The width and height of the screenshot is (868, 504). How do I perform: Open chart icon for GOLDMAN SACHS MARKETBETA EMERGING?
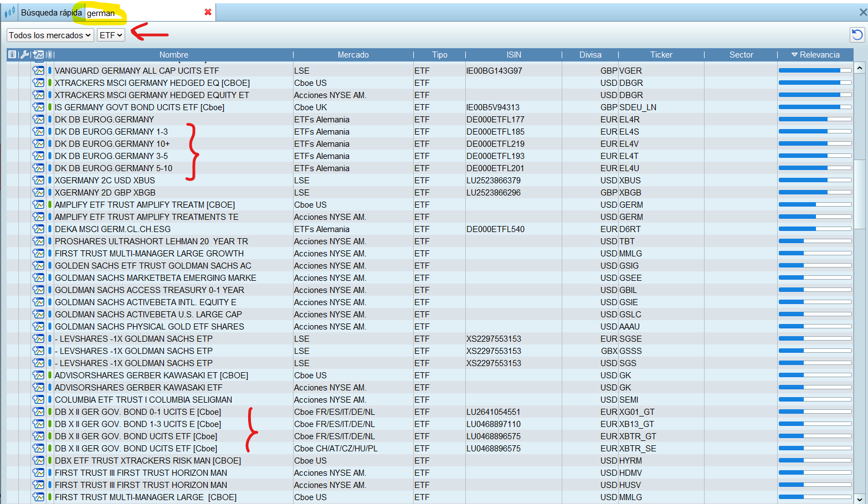point(38,277)
